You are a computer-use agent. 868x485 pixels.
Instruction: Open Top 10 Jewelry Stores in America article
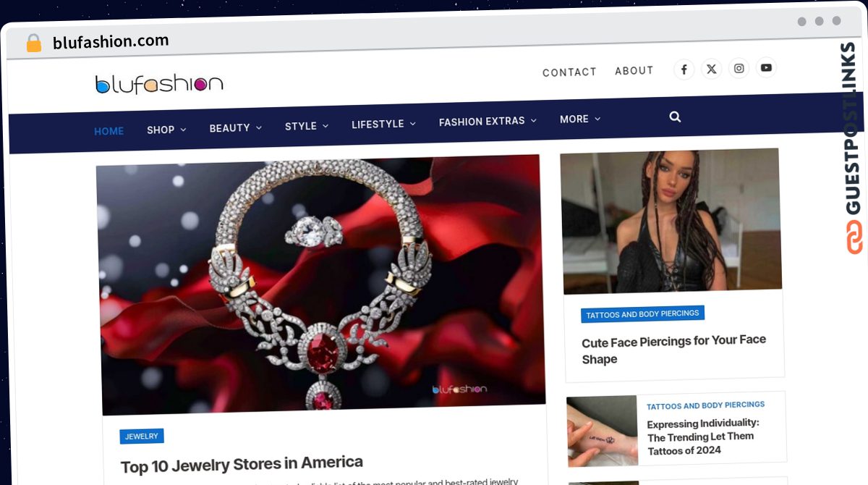242,464
